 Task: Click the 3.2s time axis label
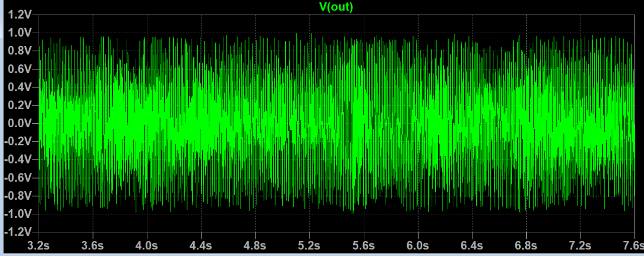(x=39, y=245)
